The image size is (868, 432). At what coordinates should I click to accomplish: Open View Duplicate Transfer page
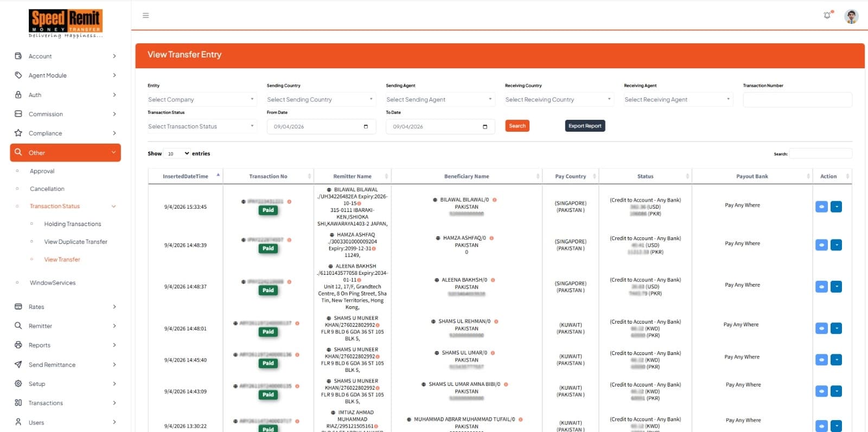(x=76, y=242)
